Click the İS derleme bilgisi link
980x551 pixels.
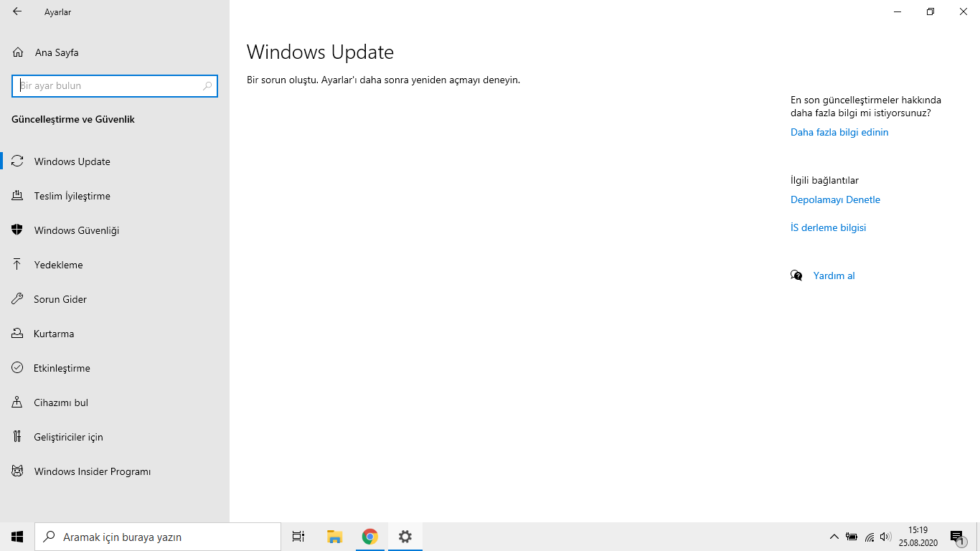coord(828,227)
